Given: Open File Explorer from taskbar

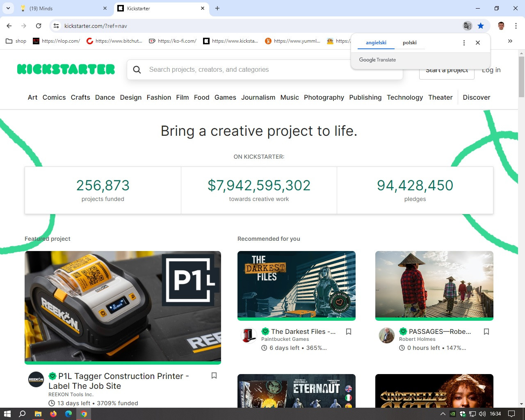Looking at the screenshot, I should pos(38,414).
